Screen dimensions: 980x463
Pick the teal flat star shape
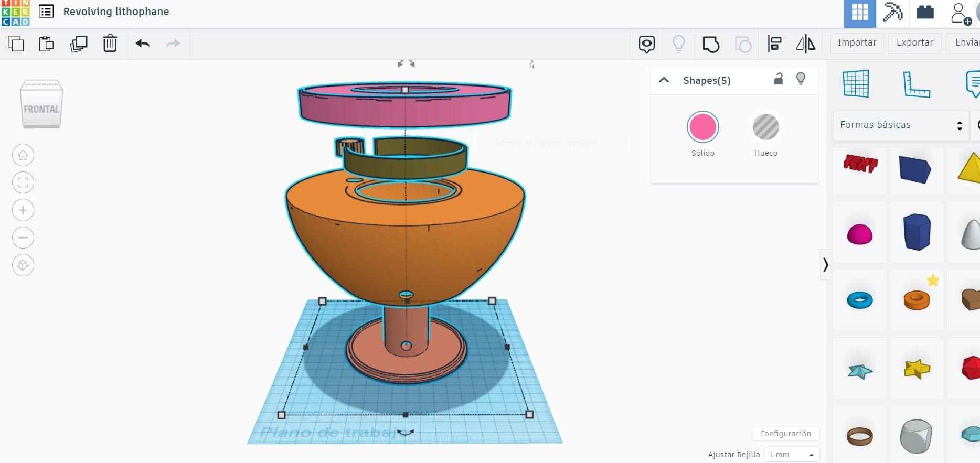click(860, 371)
